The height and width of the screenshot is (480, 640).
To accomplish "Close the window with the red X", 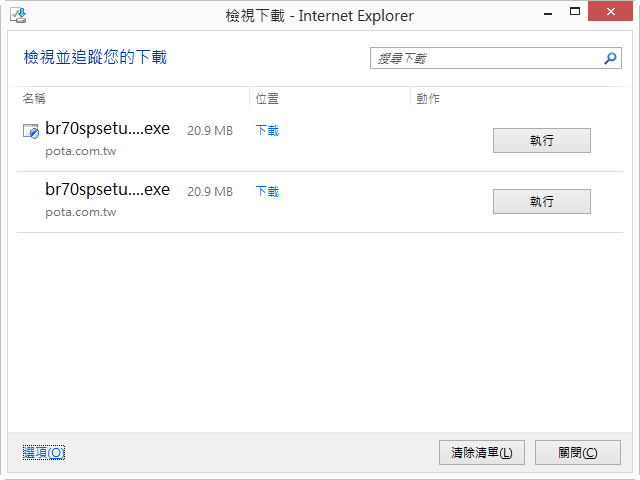I will 610,11.
